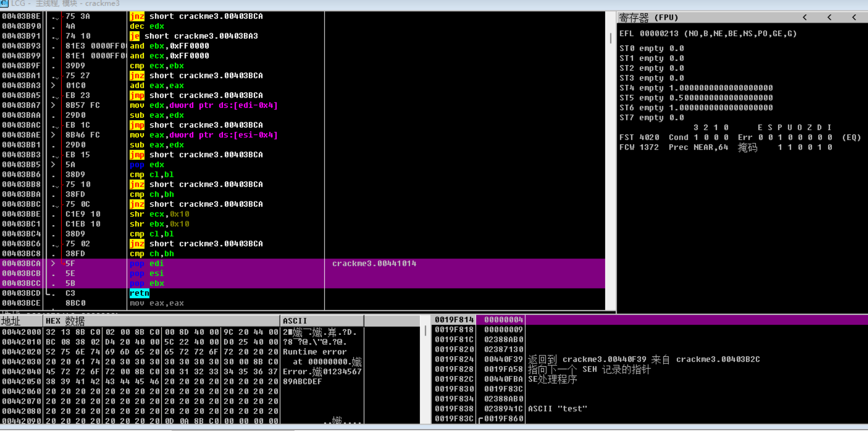Click the FCW 1372 control word line

(x=726, y=147)
